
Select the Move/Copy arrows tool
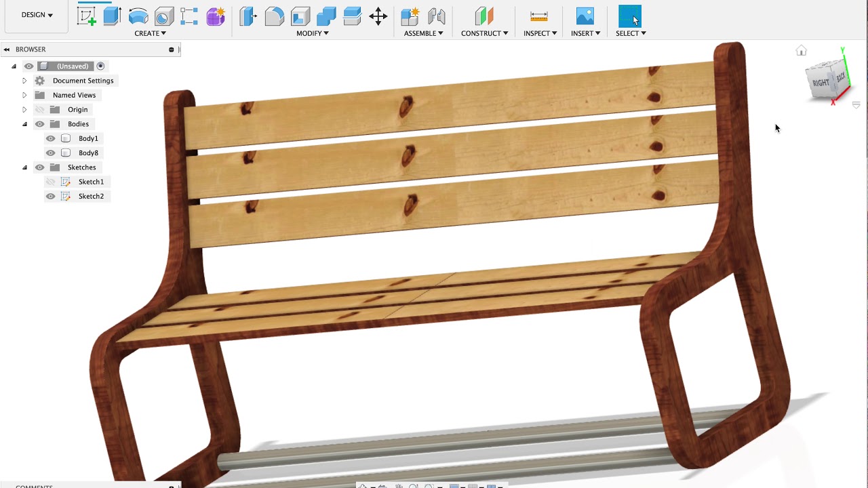(378, 16)
